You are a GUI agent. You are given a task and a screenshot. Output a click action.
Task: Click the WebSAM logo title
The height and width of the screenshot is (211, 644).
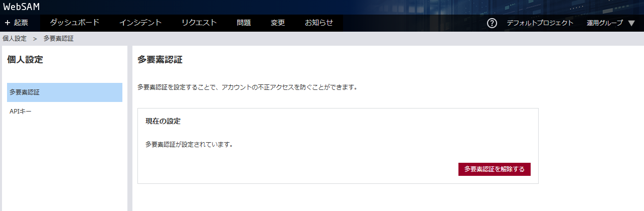(x=22, y=7)
